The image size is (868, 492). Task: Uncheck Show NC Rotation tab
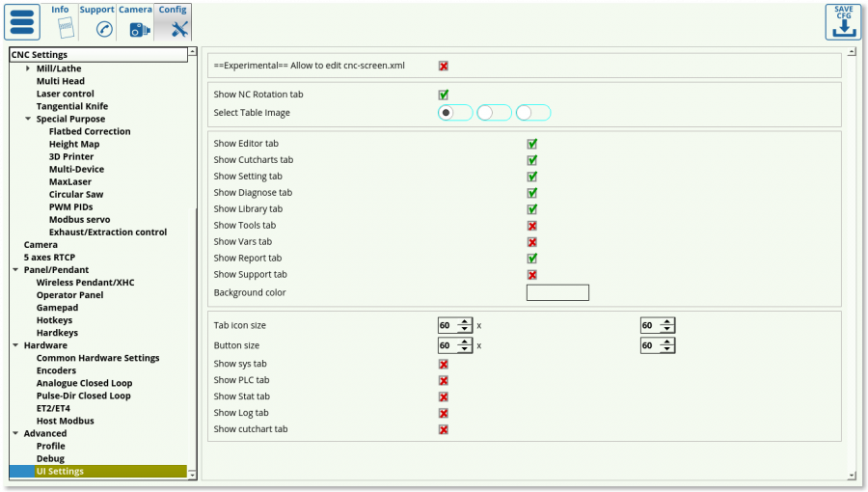[444, 95]
